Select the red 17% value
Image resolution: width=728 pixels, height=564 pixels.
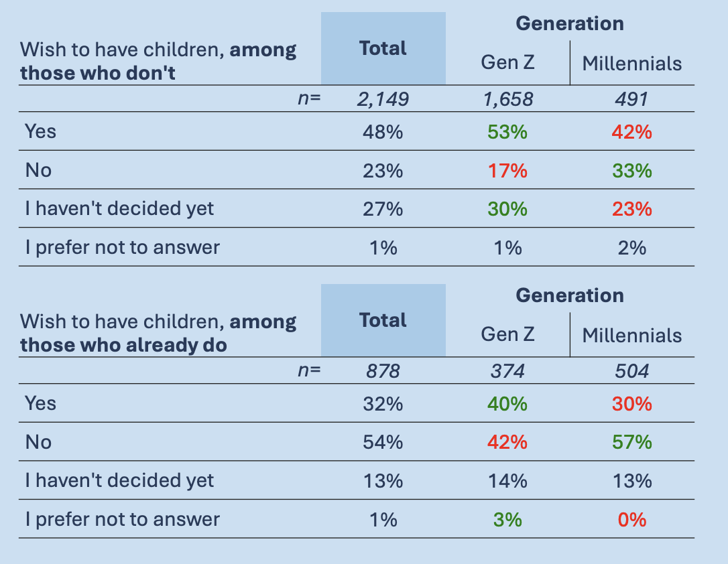(x=507, y=171)
